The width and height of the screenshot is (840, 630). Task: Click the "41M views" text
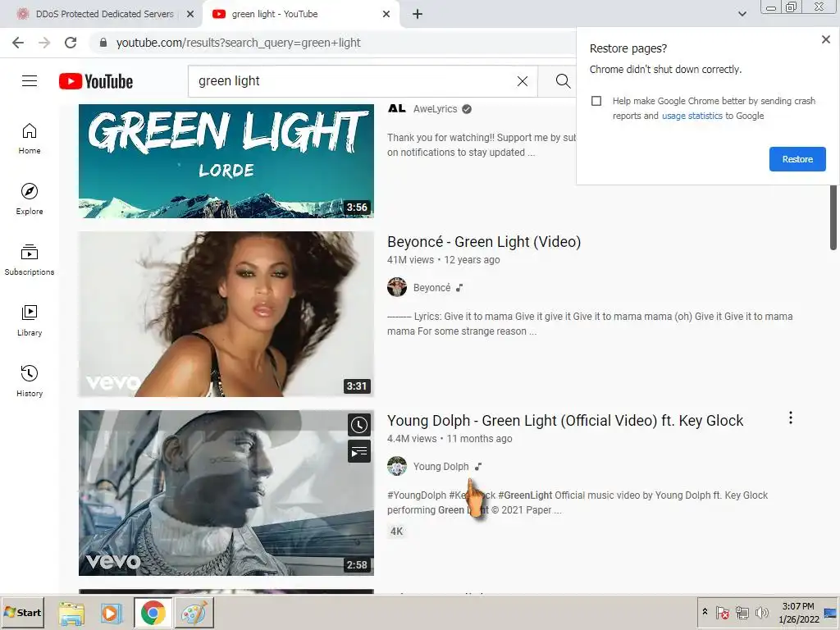(x=410, y=260)
